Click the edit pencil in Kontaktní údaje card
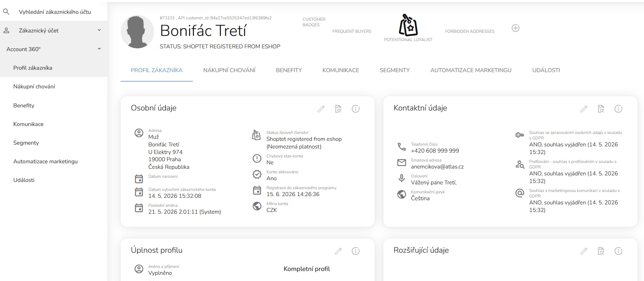Screen dimensions: 644x281 584,109
